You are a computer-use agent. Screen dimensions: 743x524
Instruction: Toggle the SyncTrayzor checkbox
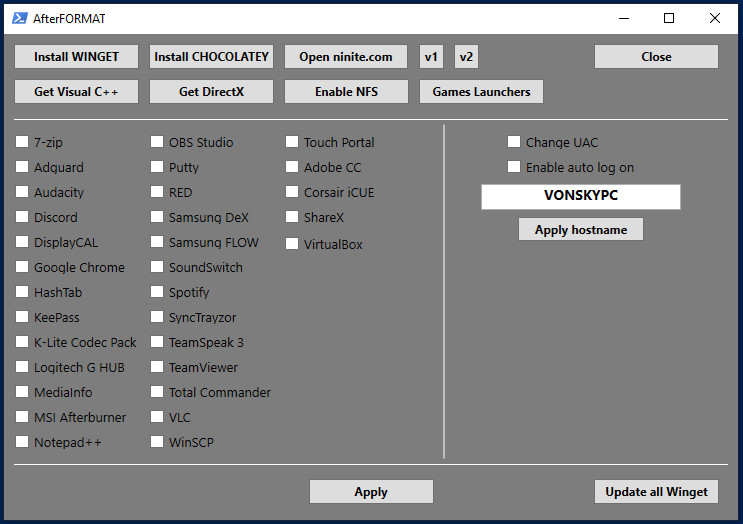(157, 317)
